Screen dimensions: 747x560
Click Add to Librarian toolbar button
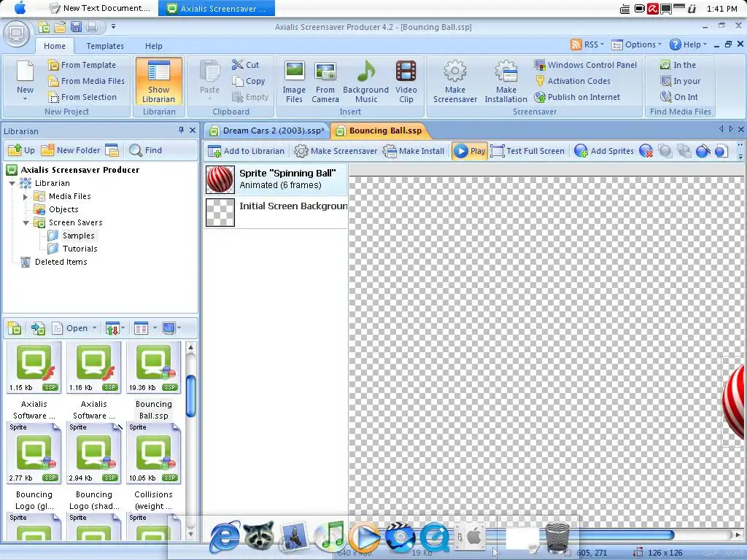point(247,151)
